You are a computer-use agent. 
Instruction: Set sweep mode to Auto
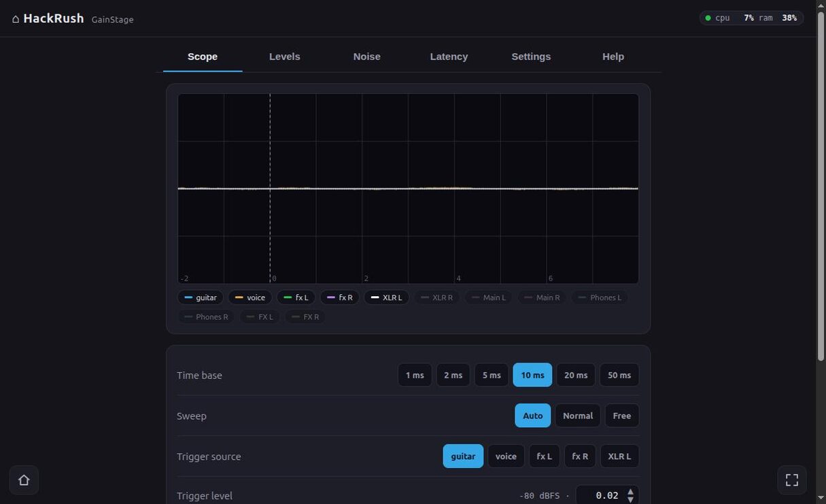pyautogui.click(x=532, y=416)
